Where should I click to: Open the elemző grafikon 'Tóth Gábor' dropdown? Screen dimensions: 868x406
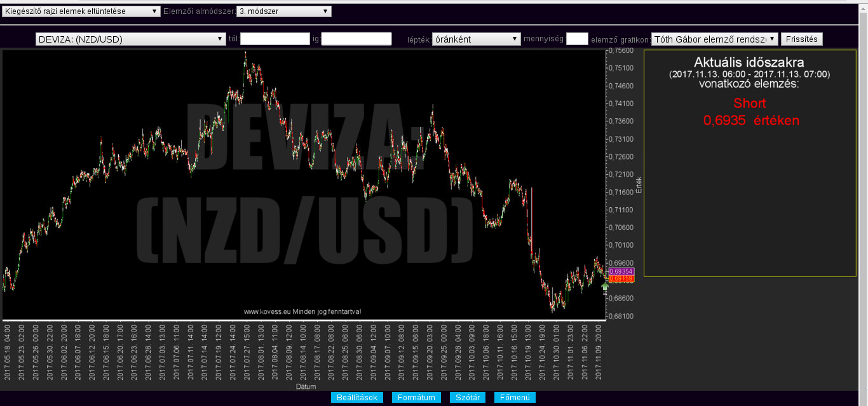(x=714, y=39)
